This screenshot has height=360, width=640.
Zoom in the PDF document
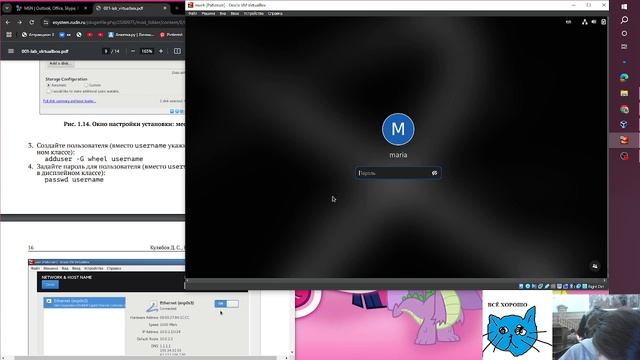(161, 51)
